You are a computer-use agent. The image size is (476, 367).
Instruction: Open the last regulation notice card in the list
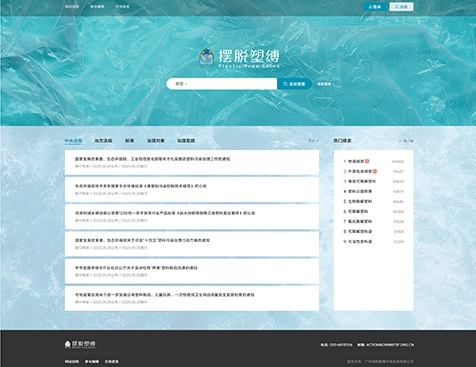point(192,298)
